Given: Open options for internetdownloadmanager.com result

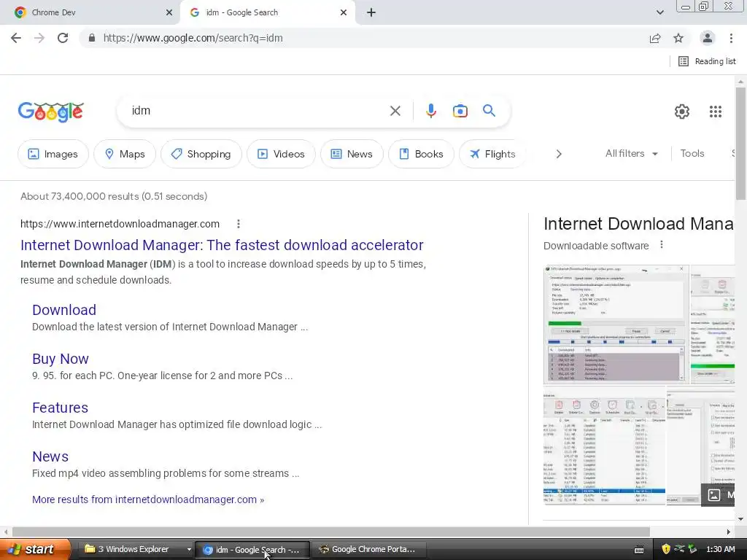Looking at the screenshot, I should coord(239,224).
